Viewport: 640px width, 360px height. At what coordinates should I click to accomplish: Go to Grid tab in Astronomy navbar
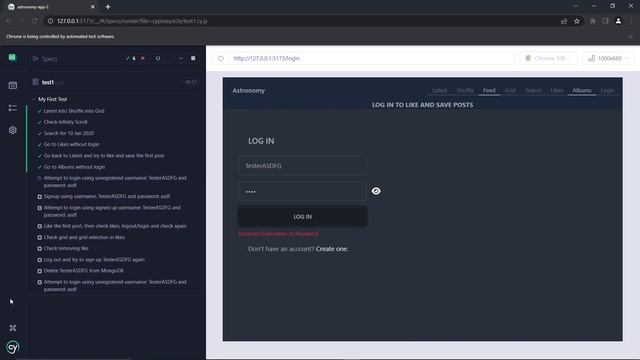coord(510,90)
